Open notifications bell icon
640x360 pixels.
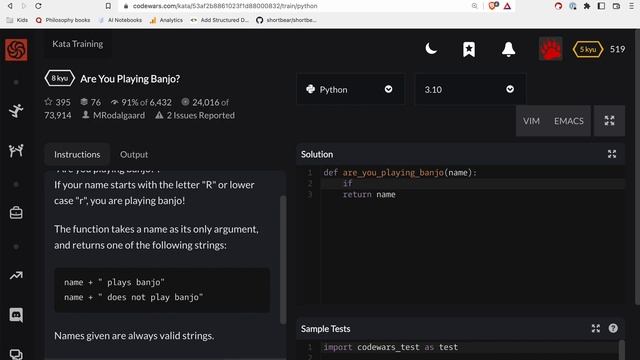(508, 49)
